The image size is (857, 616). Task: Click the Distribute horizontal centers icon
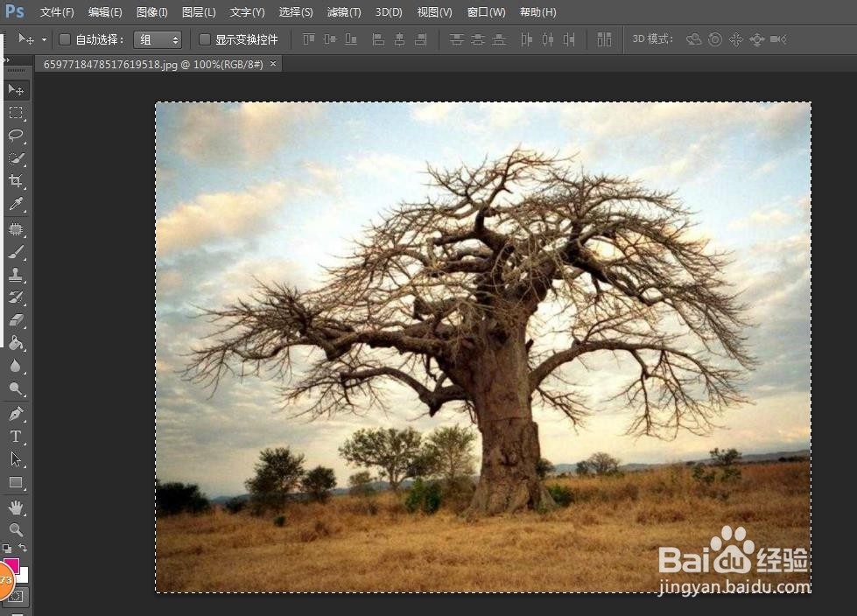(548, 39)
